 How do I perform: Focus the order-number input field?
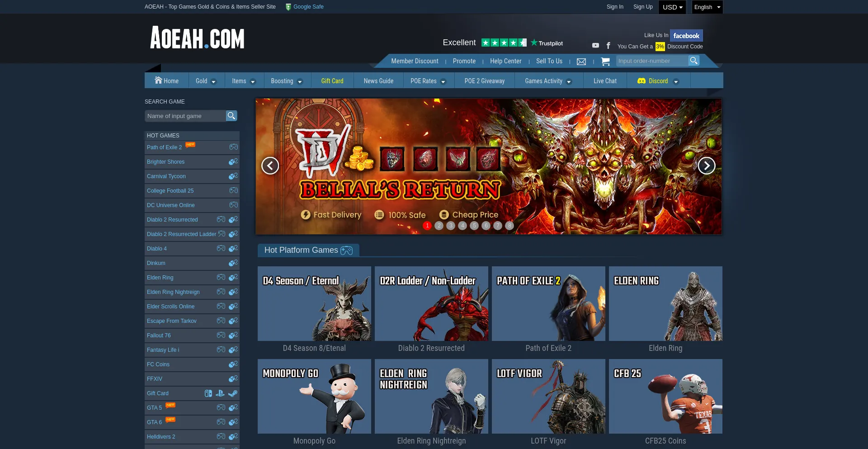[x=652, y=61]
